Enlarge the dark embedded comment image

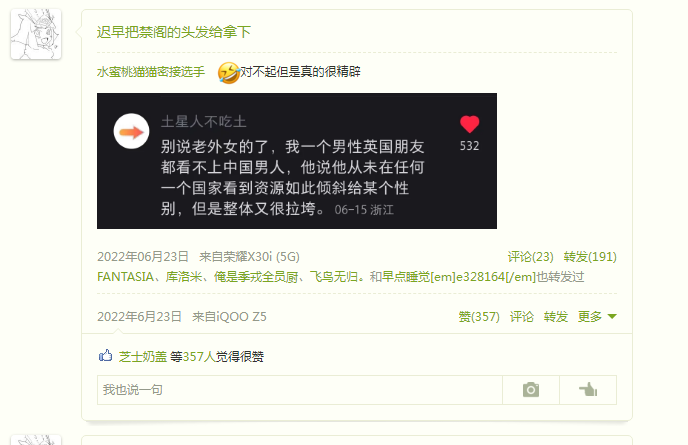click(x=297, y=161)
